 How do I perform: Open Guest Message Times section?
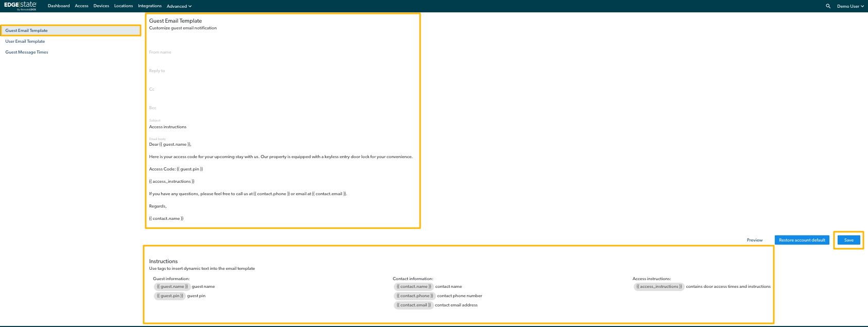pos(27,52)
